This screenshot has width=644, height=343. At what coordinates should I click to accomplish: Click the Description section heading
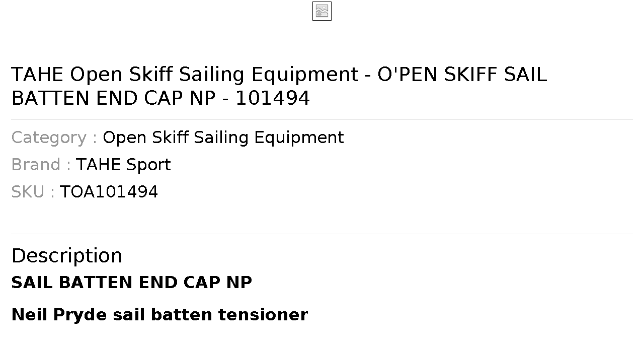pos(67,255)
